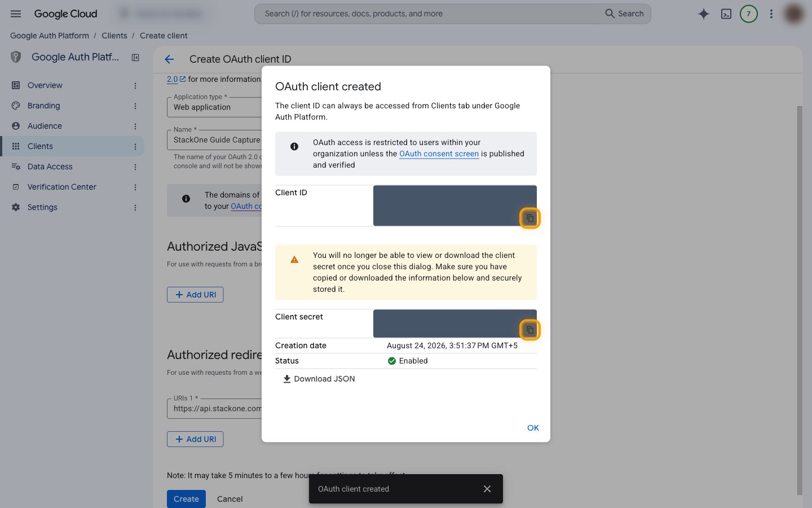Open Settings row three-dot menu
The image size is (812, 508).
pyautogui.click(x=135, y=207)
